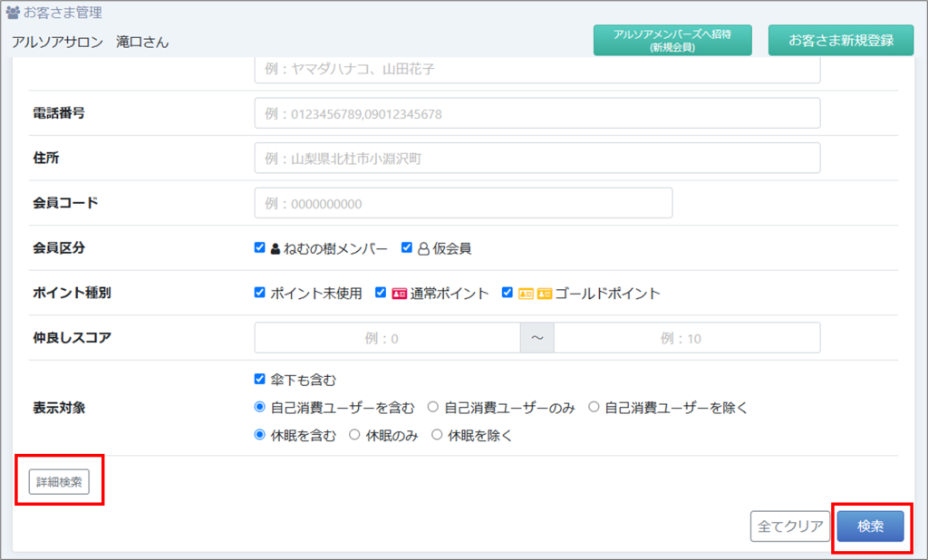This screenshot has width=928, height=560.
Task: Focus the 会員コード text field
Action: pos(463,204)
